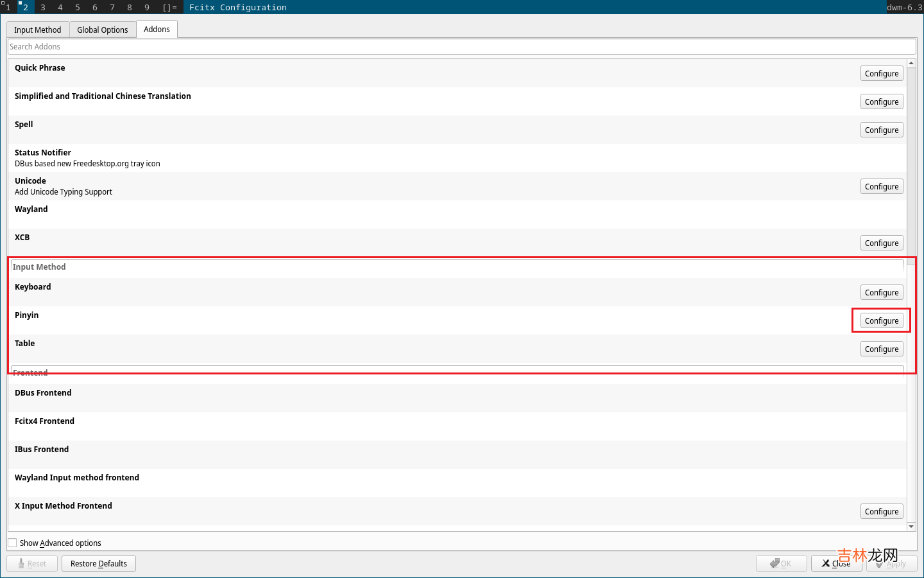Switch to dwm tag 1

pos(8,7)
